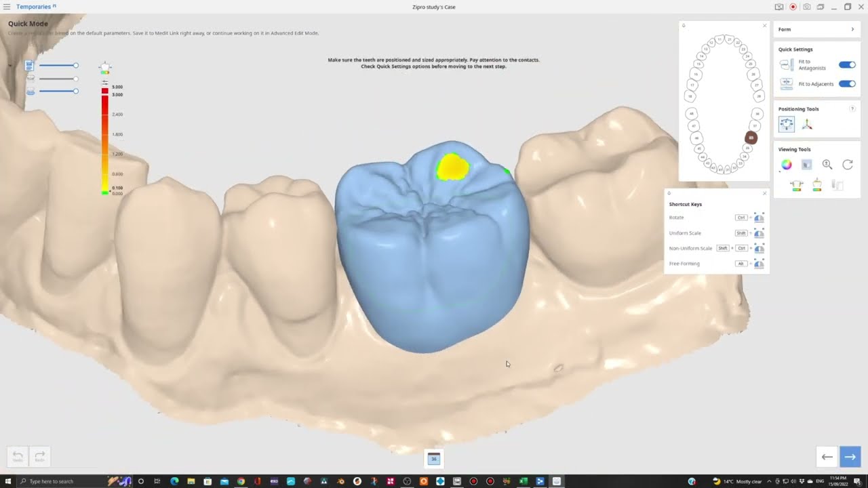This screenshot has height=488, width=868.
Task: Click the Fit to Antagonists icon
Action: [787, 65]
